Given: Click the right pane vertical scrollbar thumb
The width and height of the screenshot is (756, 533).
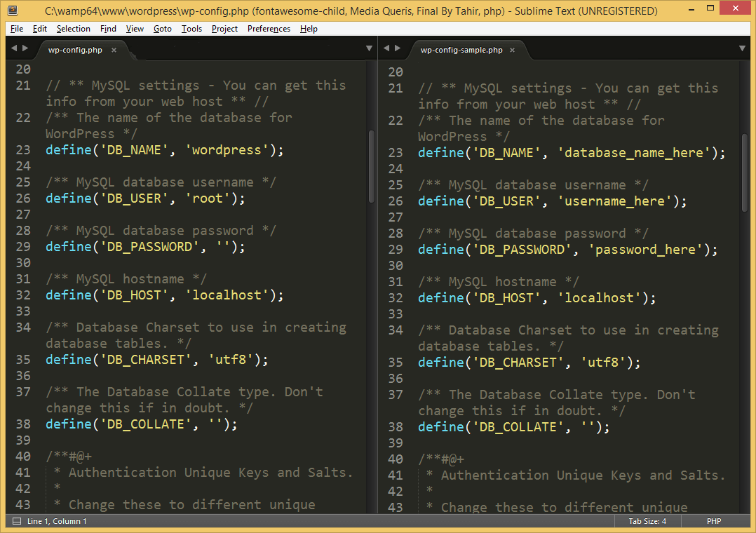Looking at the screenshot, I should 745,173.
